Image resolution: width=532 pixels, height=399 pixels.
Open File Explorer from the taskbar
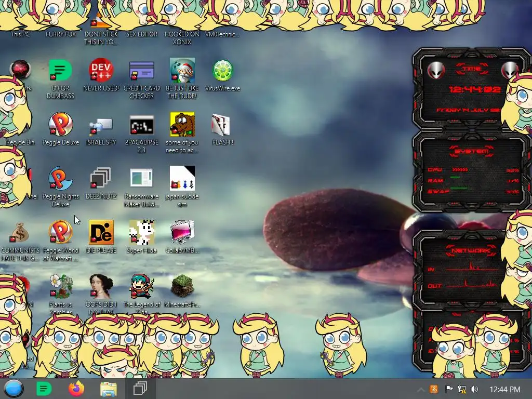pyautogui.click(x=108, y=389)
